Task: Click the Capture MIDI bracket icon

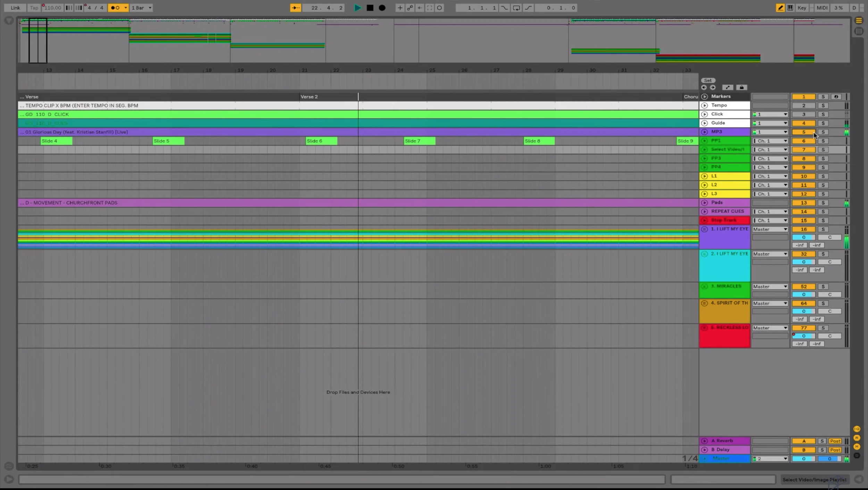Action: (x=429, y=8)
